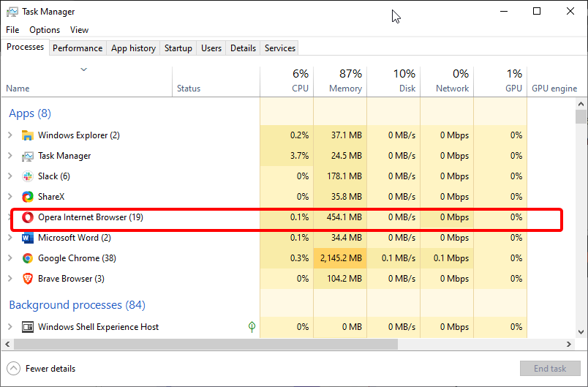The width and height of the screenshot is (588, 387).
Task: Expand the ShareX process group
Action: [x=10, y=197]
